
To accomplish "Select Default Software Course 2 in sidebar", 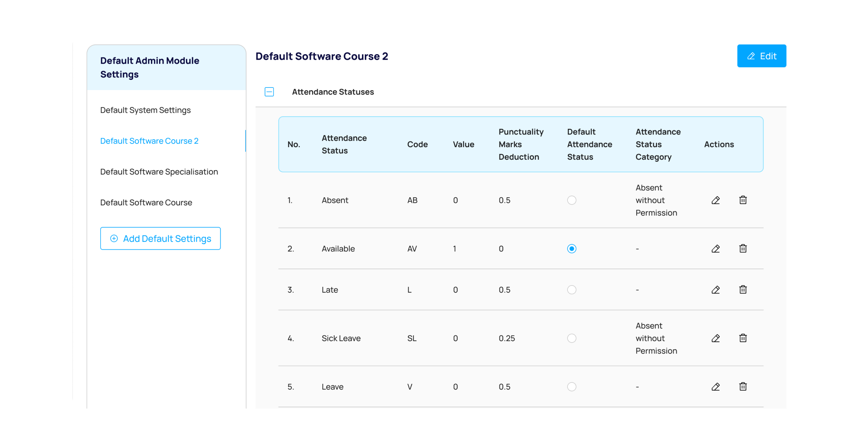I will click(x=149, y=141).
